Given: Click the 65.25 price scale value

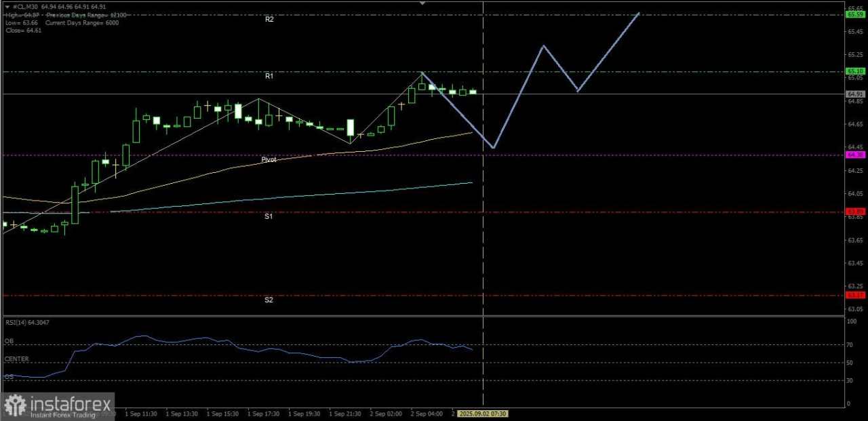Looking at the screenshot, I should [857, 55].
